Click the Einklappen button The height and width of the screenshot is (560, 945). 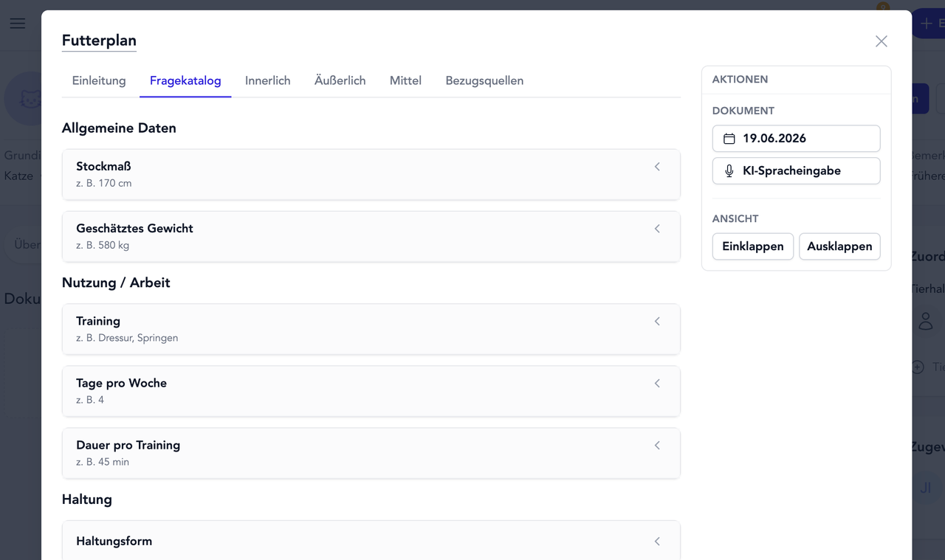pyautogui.click(x=753, y=246)
